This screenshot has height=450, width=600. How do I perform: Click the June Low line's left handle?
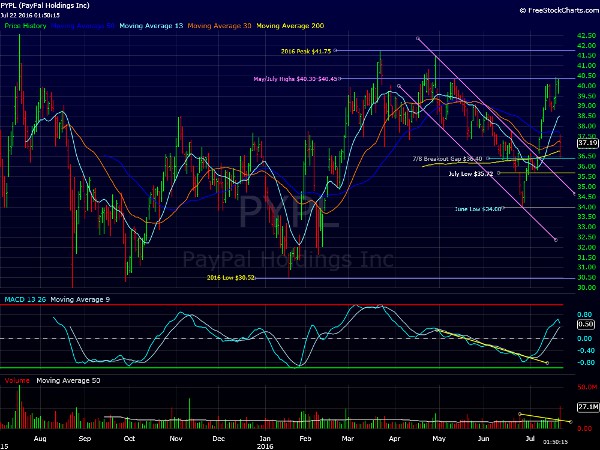click(x=504, y=208)
